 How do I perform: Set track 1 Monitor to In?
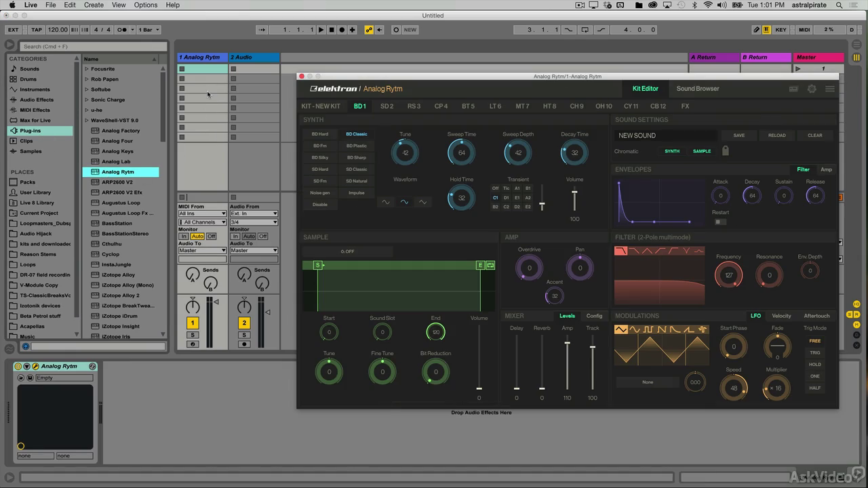pos(183,237)
